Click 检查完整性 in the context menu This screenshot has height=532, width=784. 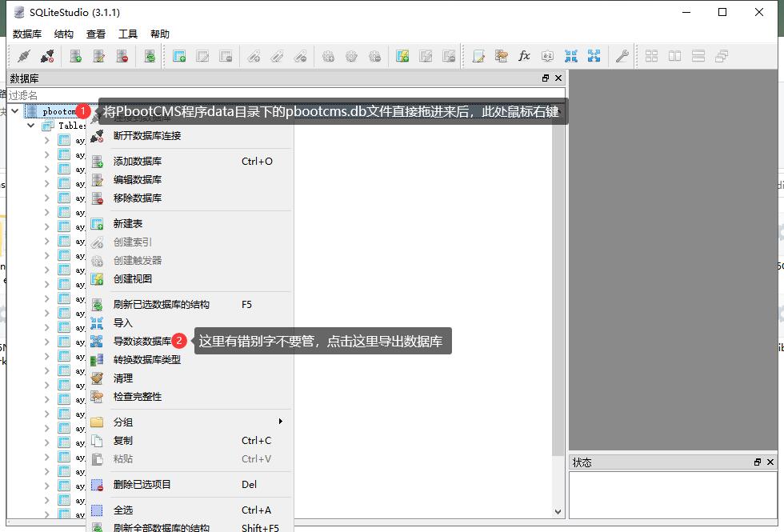pyautogui.click(x=137, y=397)
